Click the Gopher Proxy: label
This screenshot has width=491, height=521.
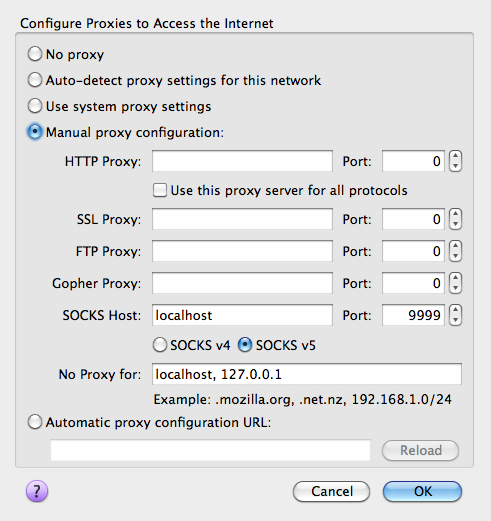[x=97, y=283]
